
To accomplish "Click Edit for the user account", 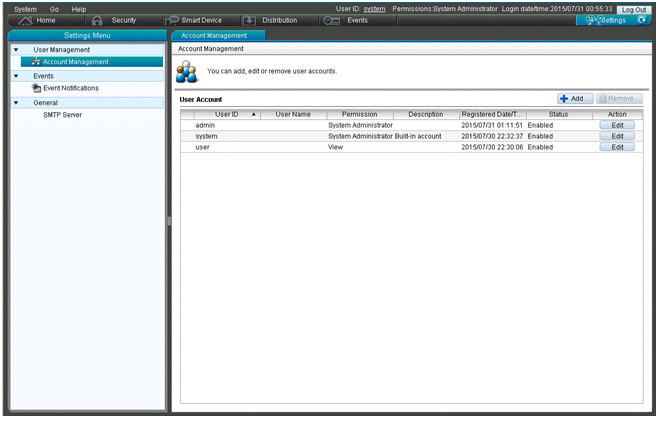I will [x=617, y=147].
